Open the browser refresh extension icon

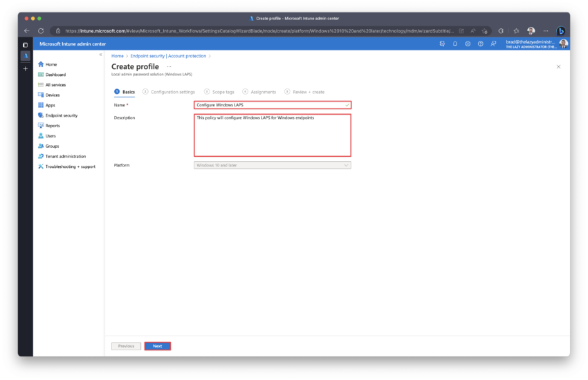(501, 30)
